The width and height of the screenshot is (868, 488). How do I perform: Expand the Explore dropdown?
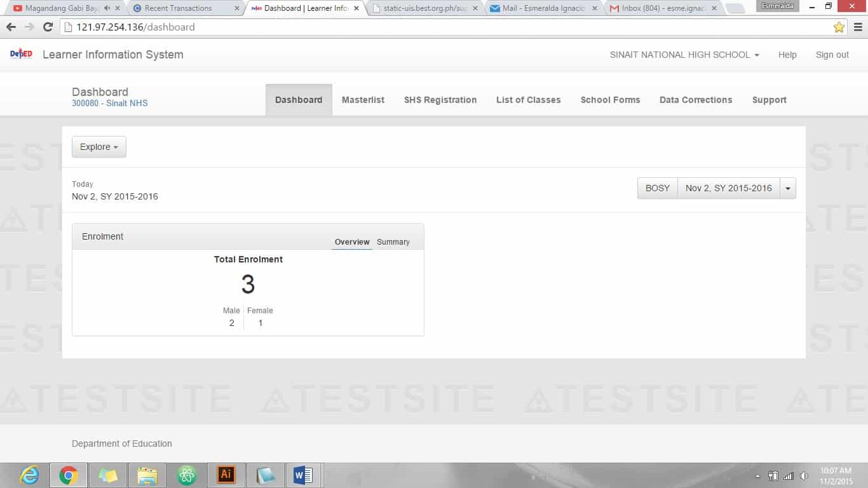99,147
